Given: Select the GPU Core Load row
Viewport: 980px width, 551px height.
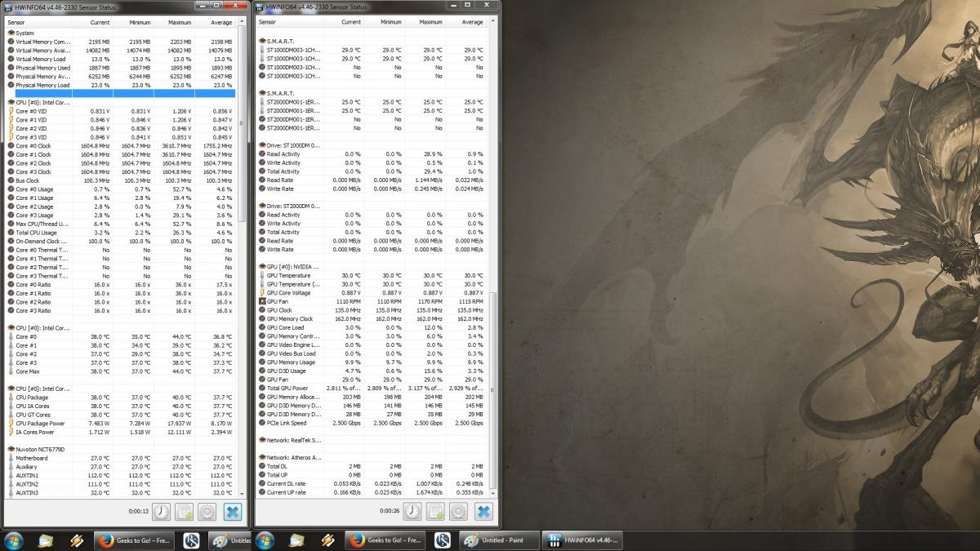Looking at the screenshot, I should (x=372, y=327).
